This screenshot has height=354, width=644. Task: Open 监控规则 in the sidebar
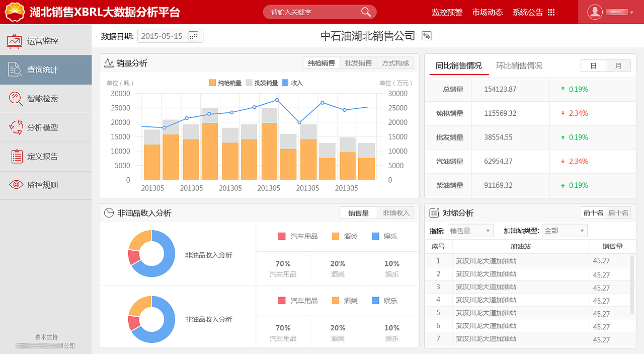46,185
